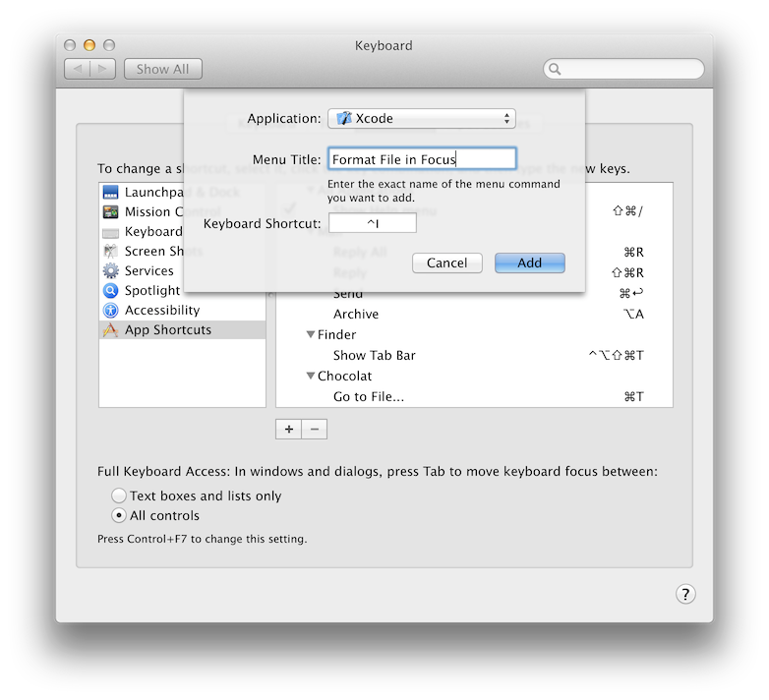
Task: Click the Xcode app icon in popup
Action: (x=344, y=118)
